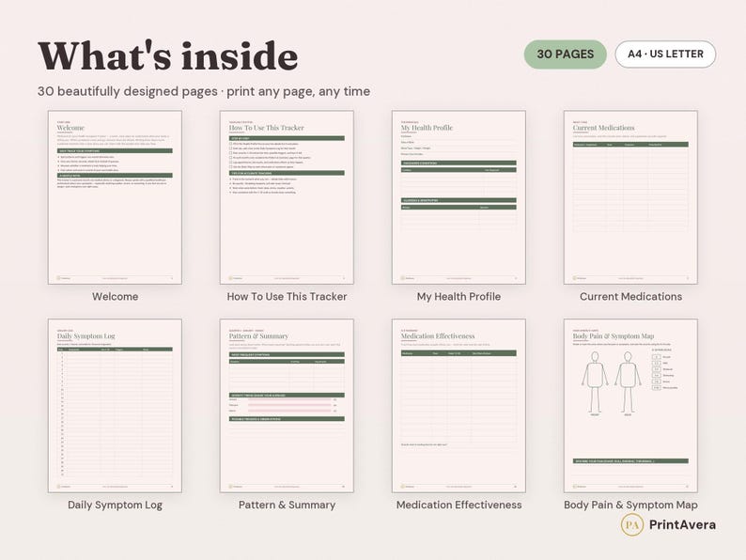
Task: Click the front body figure in Symptom Map
Action: [595, 382]
